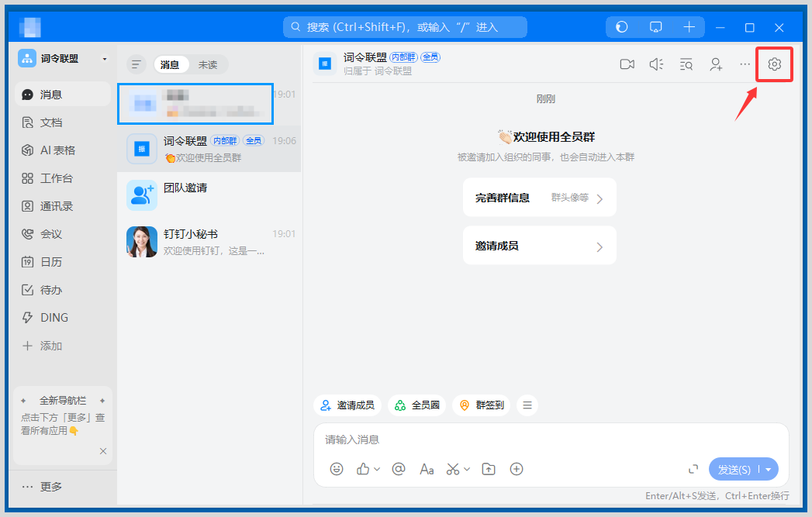Viewport: 812px width, 517px height.
Task: Click the add member icon in header
Action: [x=716, y=64]
